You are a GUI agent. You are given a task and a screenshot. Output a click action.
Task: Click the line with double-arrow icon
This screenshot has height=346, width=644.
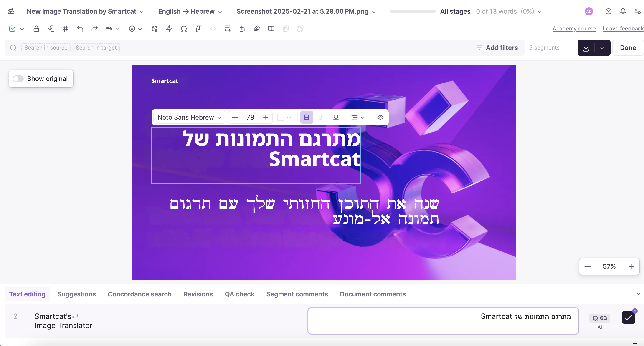[228, 29]
